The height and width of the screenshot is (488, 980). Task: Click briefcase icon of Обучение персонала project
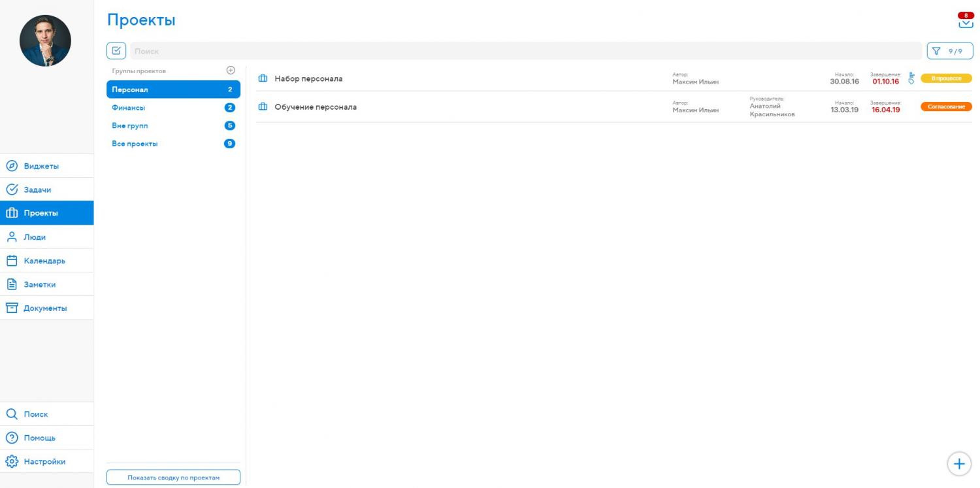click(x=263, y=107)
